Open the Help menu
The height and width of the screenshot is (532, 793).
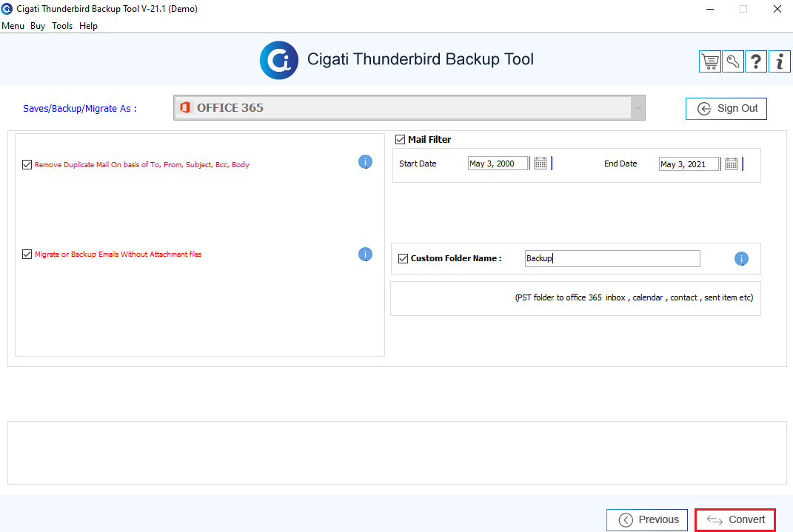(89, 26)
